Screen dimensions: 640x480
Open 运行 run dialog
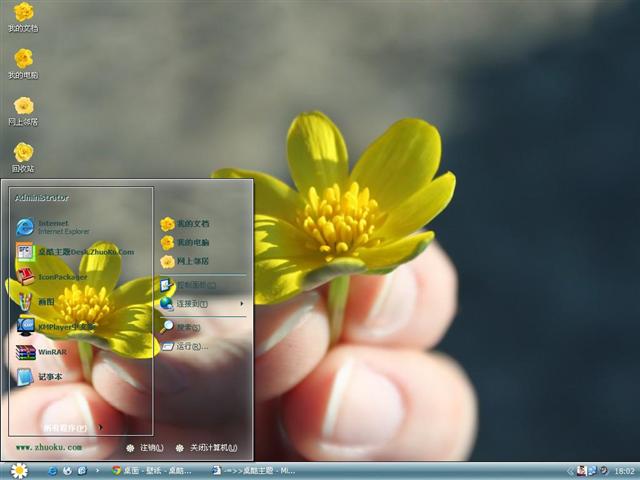184,347
